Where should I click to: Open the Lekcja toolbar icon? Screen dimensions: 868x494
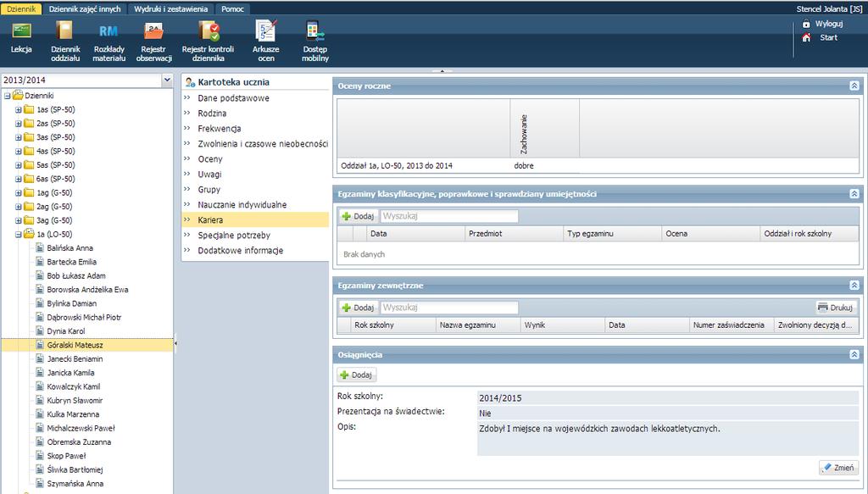point(21,31)
